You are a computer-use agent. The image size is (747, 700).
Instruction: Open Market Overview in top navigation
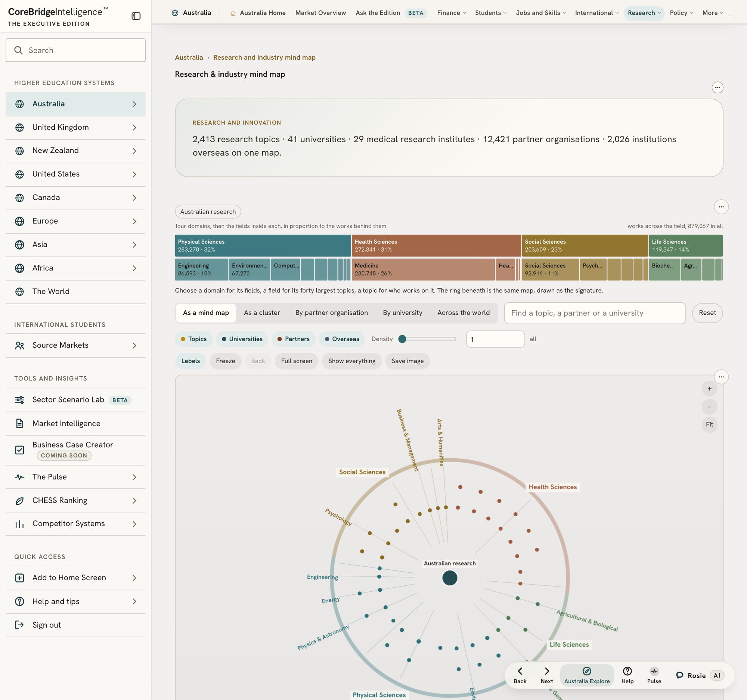[x=320, y=13]
